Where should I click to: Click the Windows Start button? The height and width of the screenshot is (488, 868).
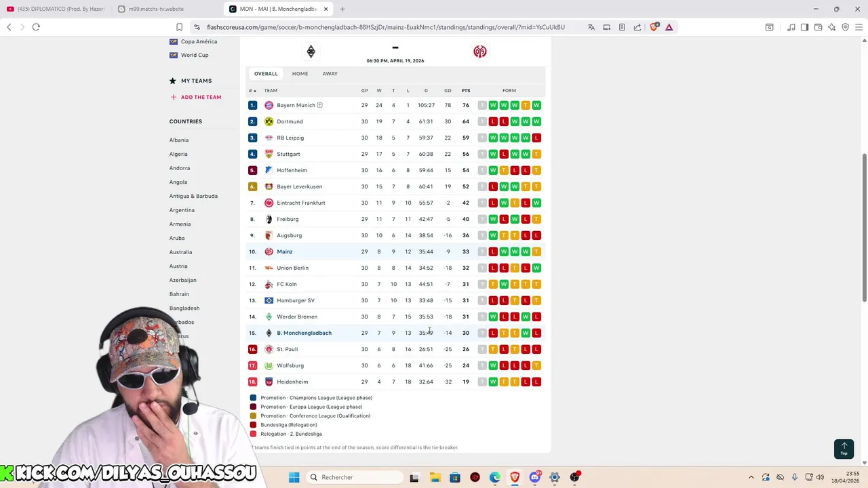click(294, 477)
